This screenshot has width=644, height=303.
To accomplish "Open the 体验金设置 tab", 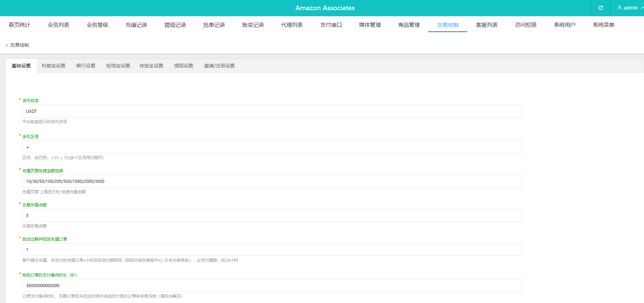I will click(x=151, y=66).
